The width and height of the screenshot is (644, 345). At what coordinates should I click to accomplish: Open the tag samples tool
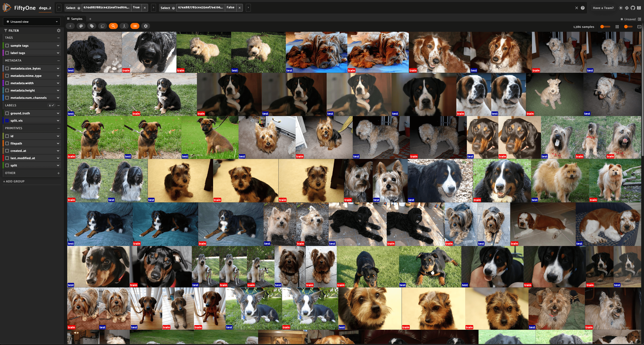pyautogui.click(x=92, y=26)
